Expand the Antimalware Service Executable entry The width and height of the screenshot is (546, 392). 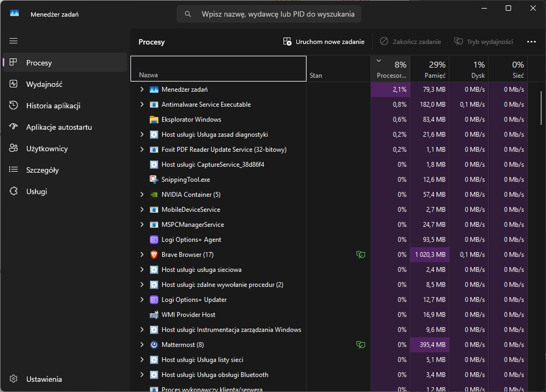point(142,105)
